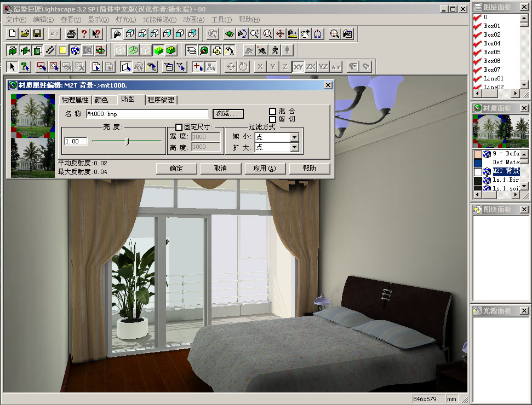This screenshot has height=405, width=532.
Task: Toggle the red checkmark for layer Box04
Action: click(478, 43)
